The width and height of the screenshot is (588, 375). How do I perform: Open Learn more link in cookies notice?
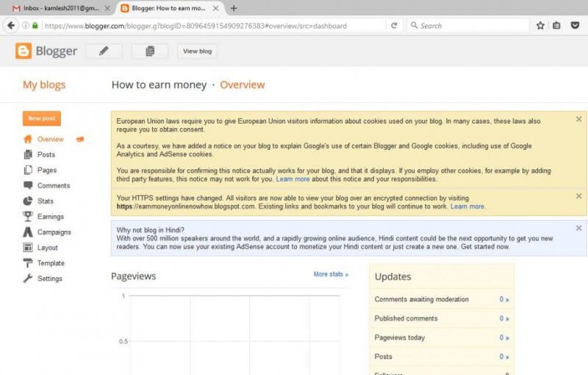[x=293, y=179]
